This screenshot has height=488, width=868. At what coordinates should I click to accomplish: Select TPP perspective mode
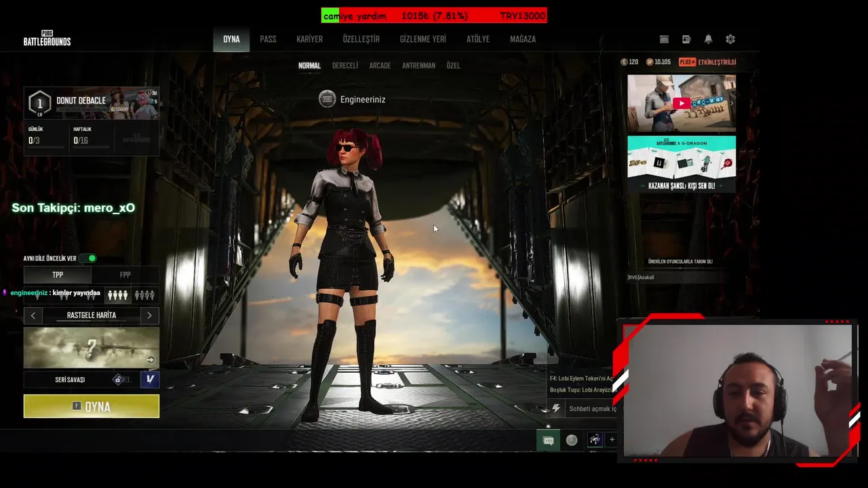click(58, 274)
